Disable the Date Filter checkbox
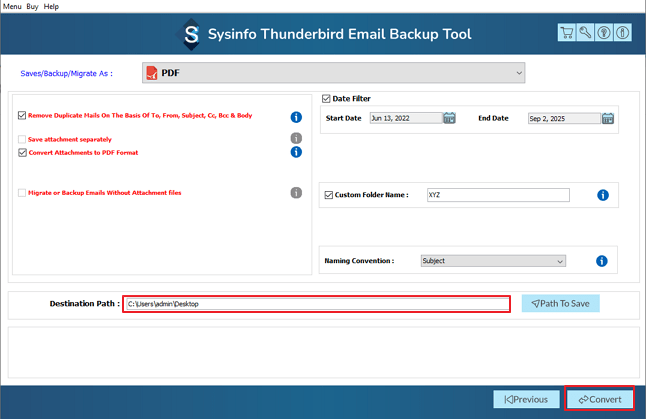 point(326,99)
